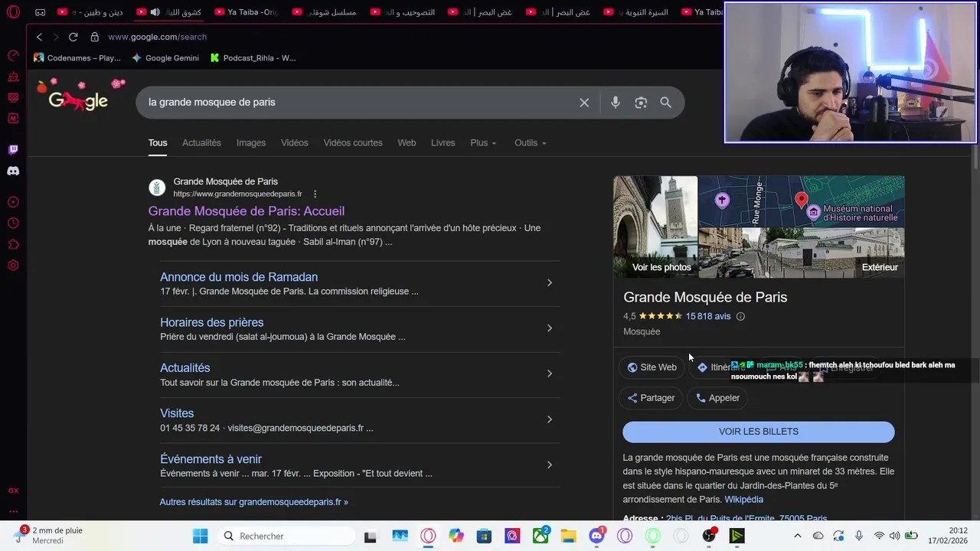Expand Visites sitelink chevron
This screenshot has height=551, width=980.
[549, 419]
